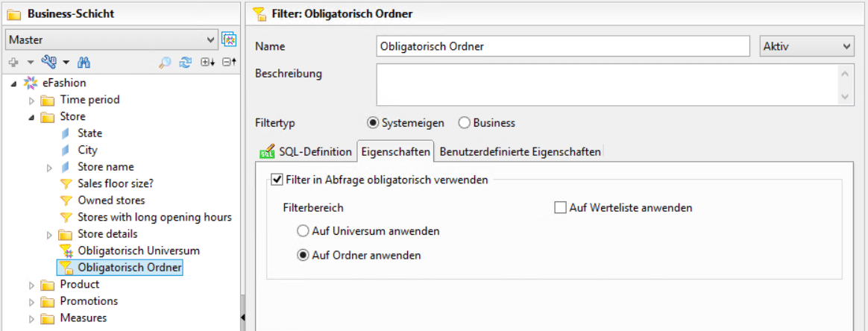Expand the Store name dimension
Screen dimensions: 868x331
(x=49, y=167)
